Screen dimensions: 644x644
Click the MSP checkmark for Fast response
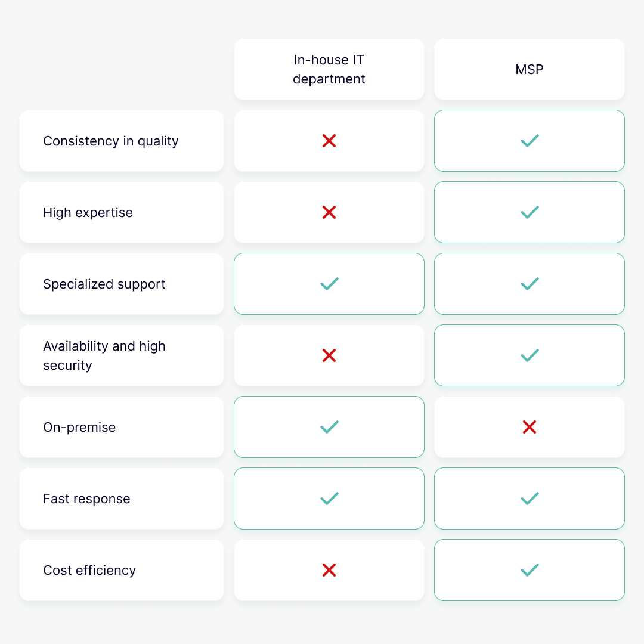pos(530,498)
